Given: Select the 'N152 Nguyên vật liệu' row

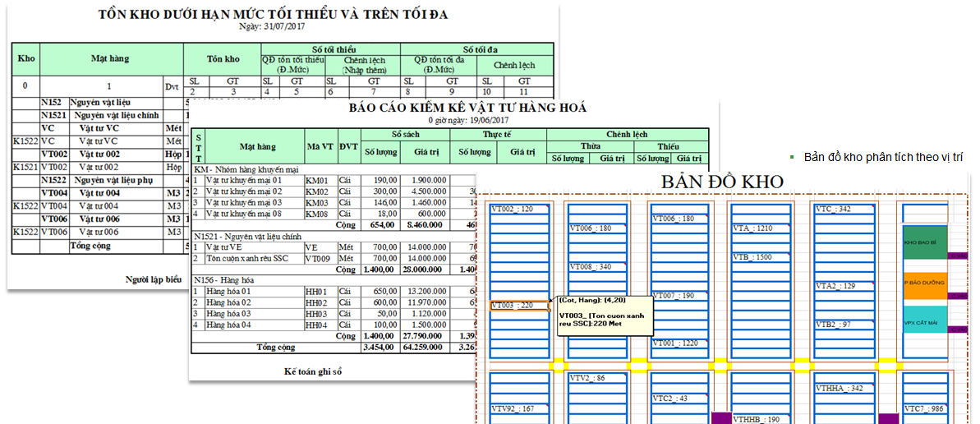Looking at the screenshot, I should click(99, 103).
